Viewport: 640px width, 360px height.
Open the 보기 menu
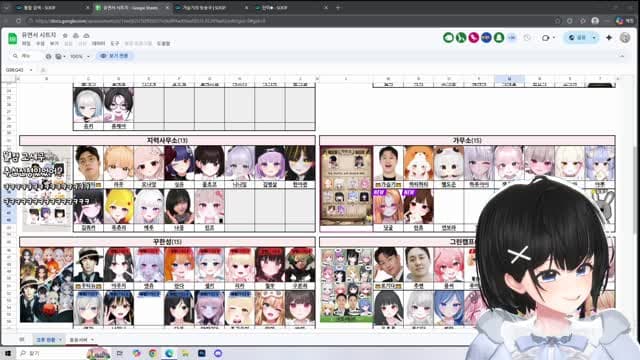[54, 43]
